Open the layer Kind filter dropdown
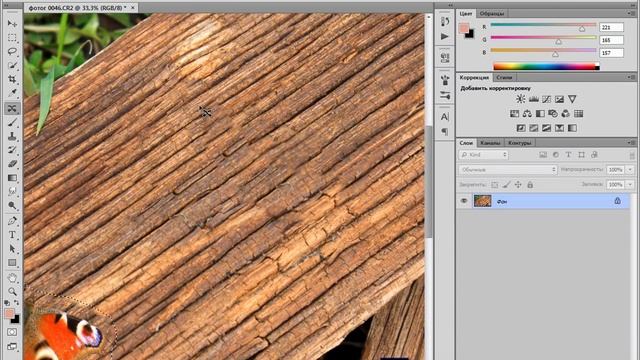This screenshot has width=640, height=360. [x=484, y=155]
